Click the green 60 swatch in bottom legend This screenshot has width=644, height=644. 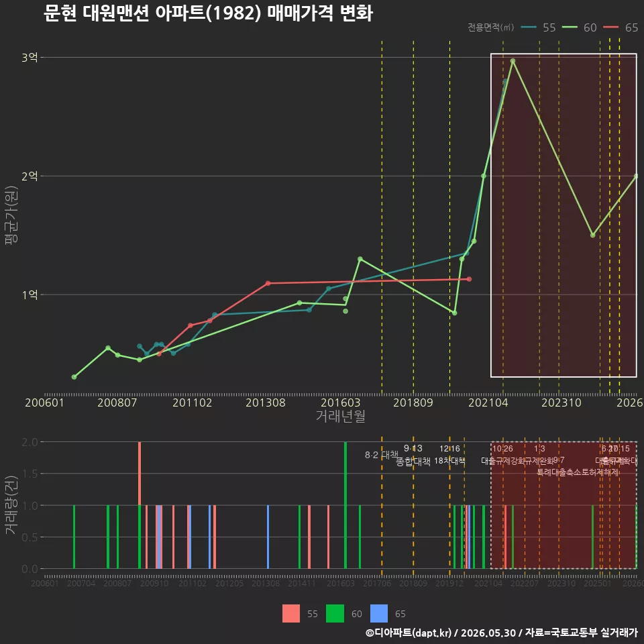click(x=335, y=614)
